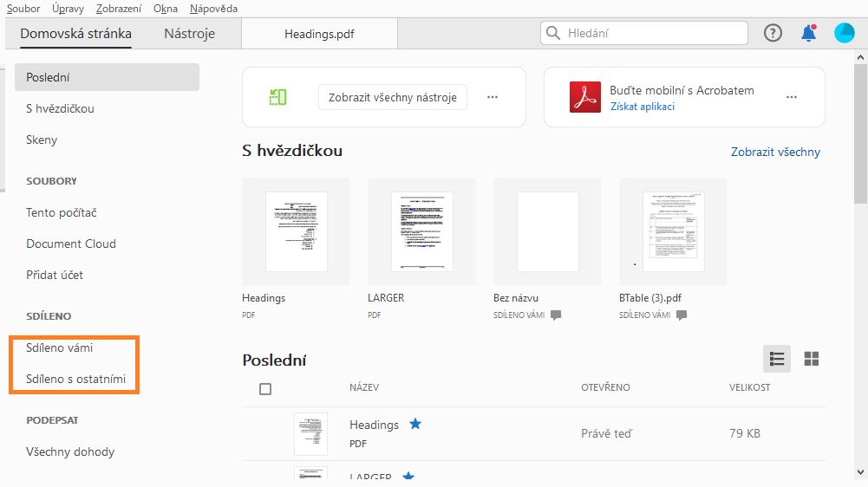This screenshot has height=487, width=868.
Task: Open the LARGER starred thumbnail
Action: pyautogui.click(x=421, y=231)
